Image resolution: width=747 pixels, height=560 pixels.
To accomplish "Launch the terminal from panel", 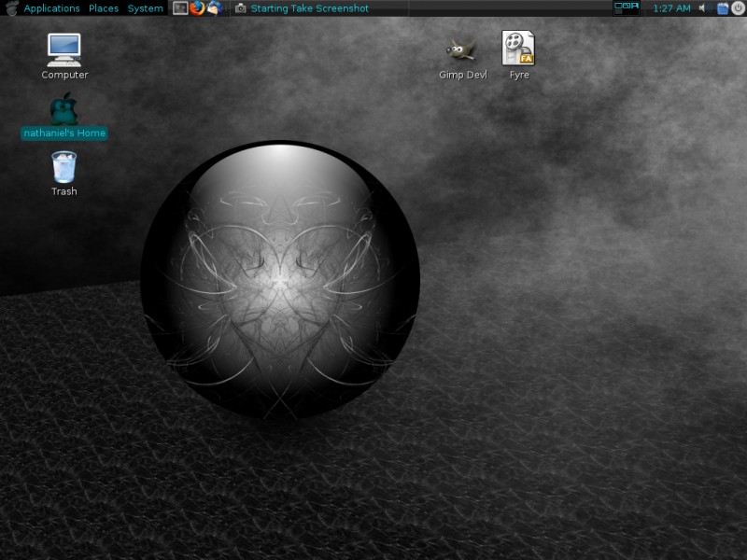I will (180, 8).
